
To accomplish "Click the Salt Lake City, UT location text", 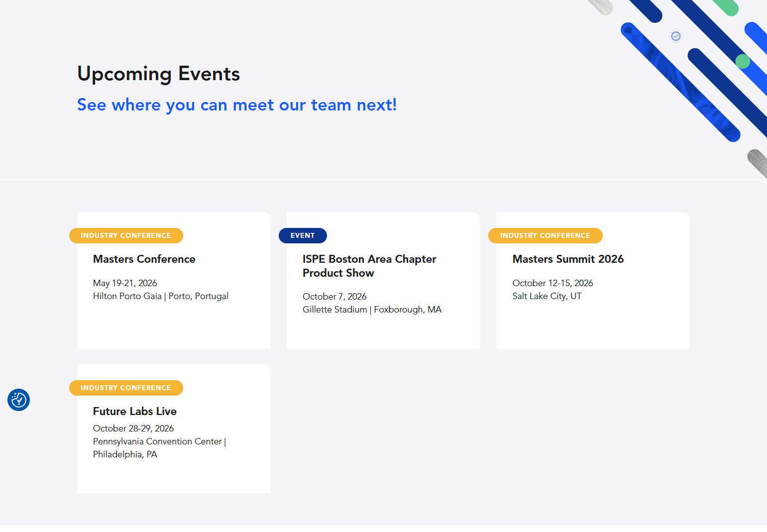I will 547,296.
